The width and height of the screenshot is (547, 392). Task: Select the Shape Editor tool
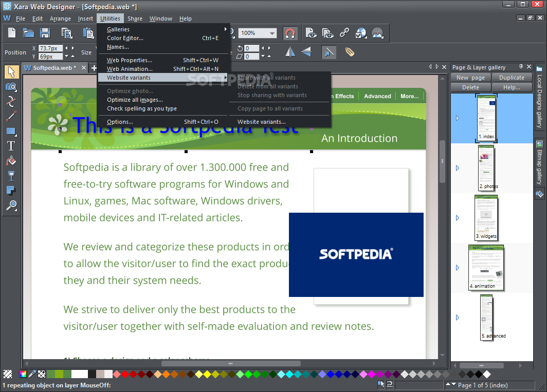click(x=11, y=102)
